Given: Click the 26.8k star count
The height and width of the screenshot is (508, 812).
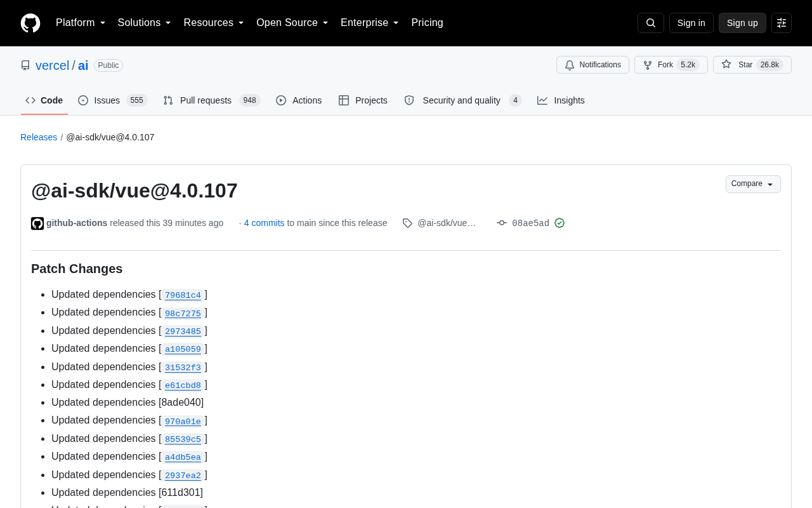Looking at the screenshot, I should (x=769, y=65).
